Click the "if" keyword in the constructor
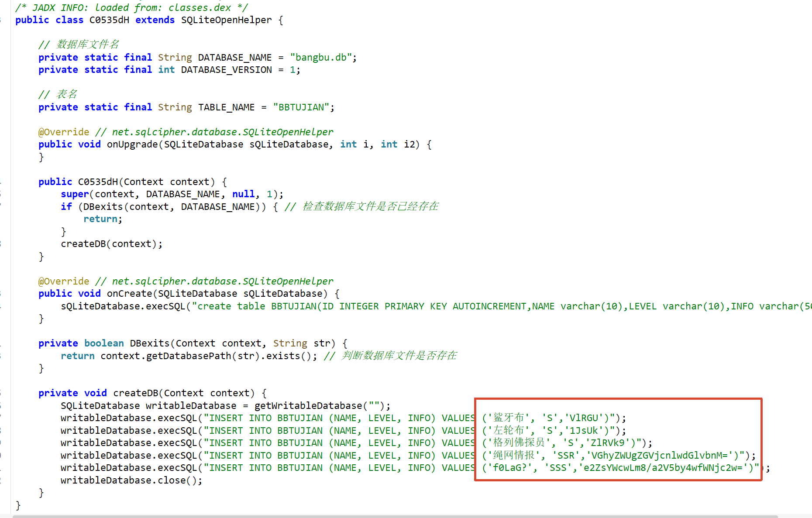The image size is (812, 518). point(66,207)
